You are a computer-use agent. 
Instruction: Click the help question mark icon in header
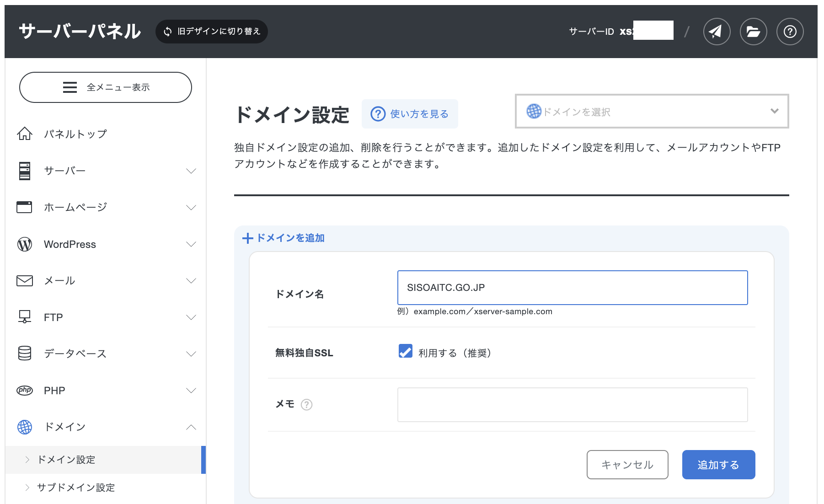pos(790,32)
